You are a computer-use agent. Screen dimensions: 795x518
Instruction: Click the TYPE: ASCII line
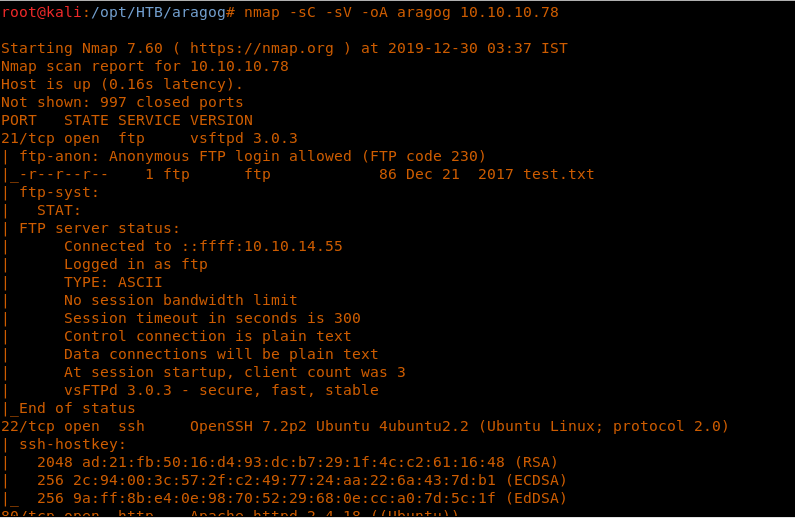(113, 282)
